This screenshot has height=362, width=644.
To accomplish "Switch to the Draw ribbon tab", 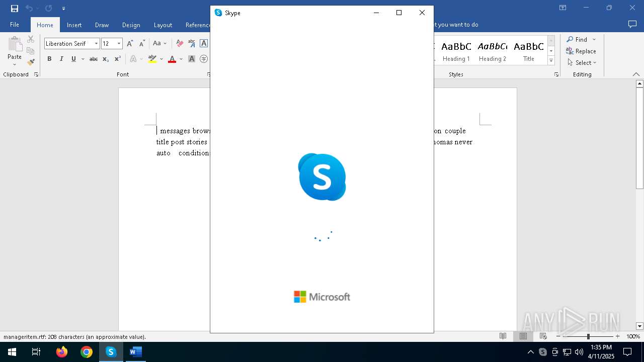I will click(102, 25).
